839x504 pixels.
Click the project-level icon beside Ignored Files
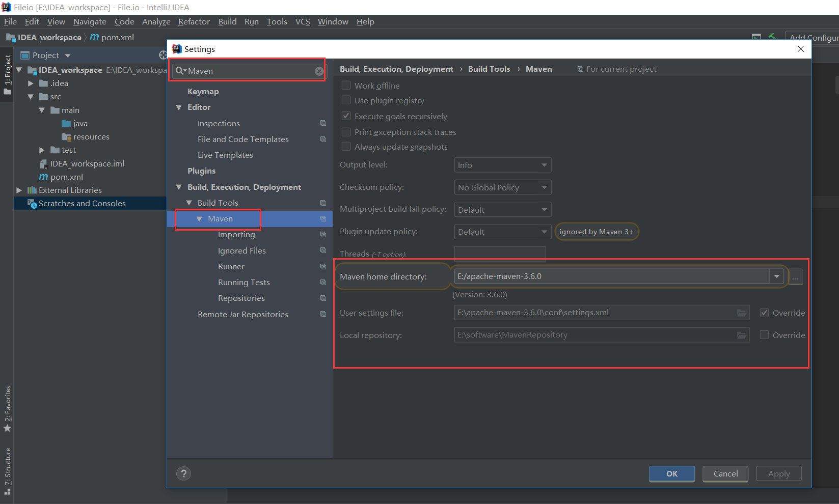(x=323, y=250)
